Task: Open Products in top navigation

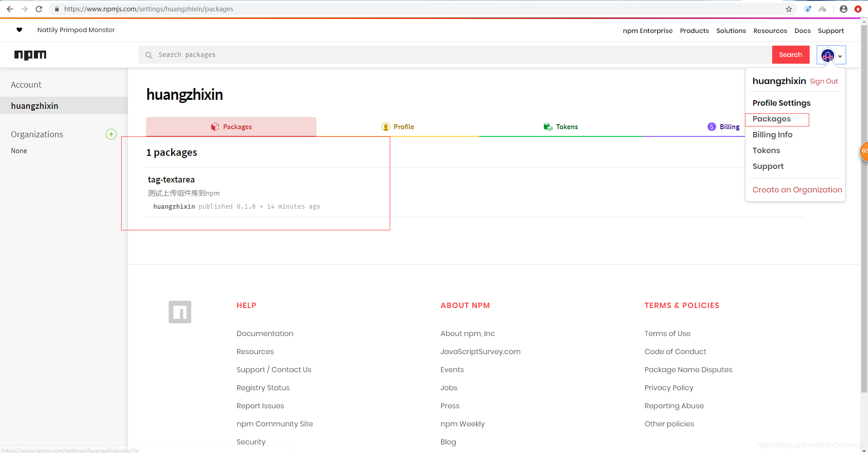Action: coord(694,31)
